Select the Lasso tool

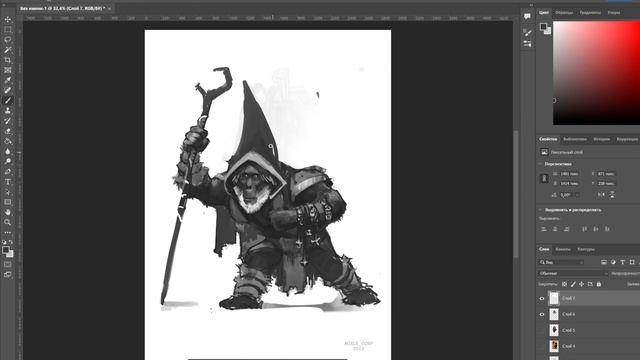[8, 40]
